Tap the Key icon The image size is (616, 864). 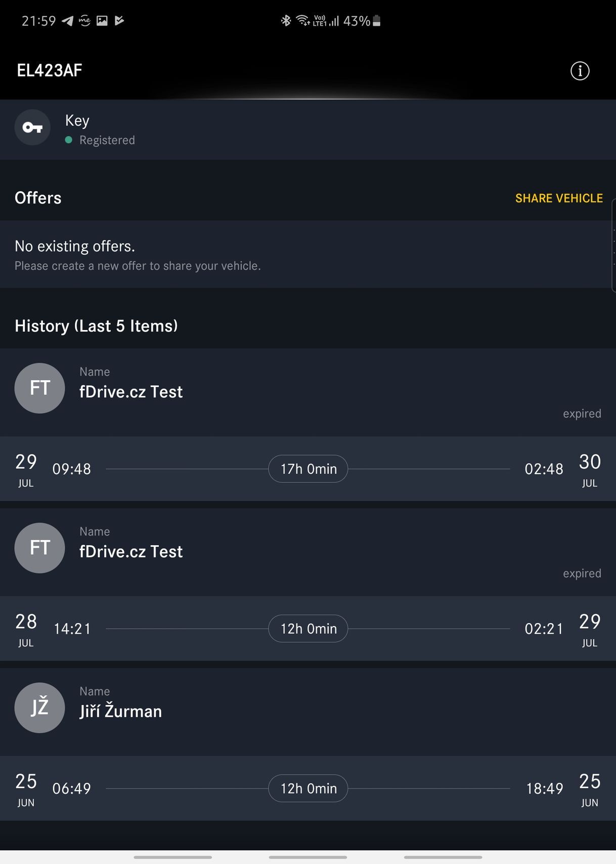tap(32, 128)
